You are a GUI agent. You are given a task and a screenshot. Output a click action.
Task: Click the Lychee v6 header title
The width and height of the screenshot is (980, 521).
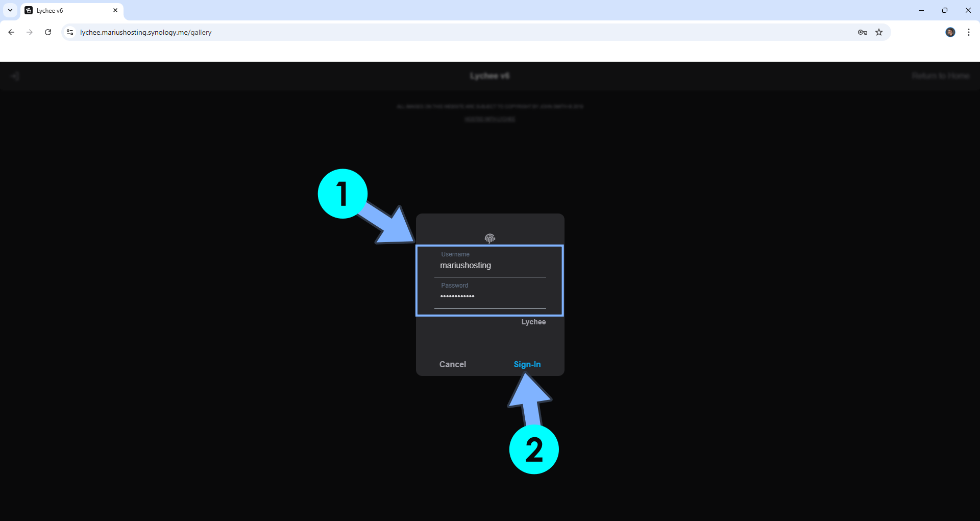pyautogui.click(x=490, y=76)
